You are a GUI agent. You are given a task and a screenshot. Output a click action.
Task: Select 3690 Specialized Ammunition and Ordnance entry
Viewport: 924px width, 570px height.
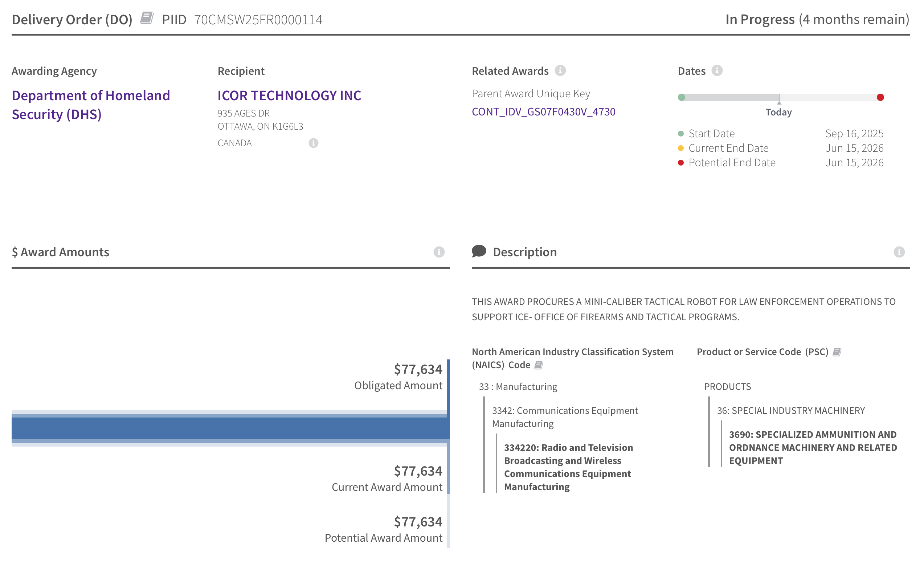point(813,447)
